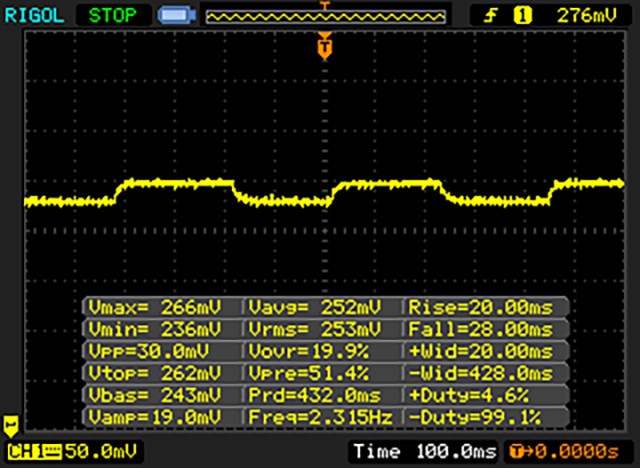Click the Vmax= 266mV measurement
Image resolution: width=640 pixels, height=468 pixels.
tap(156, 307)
